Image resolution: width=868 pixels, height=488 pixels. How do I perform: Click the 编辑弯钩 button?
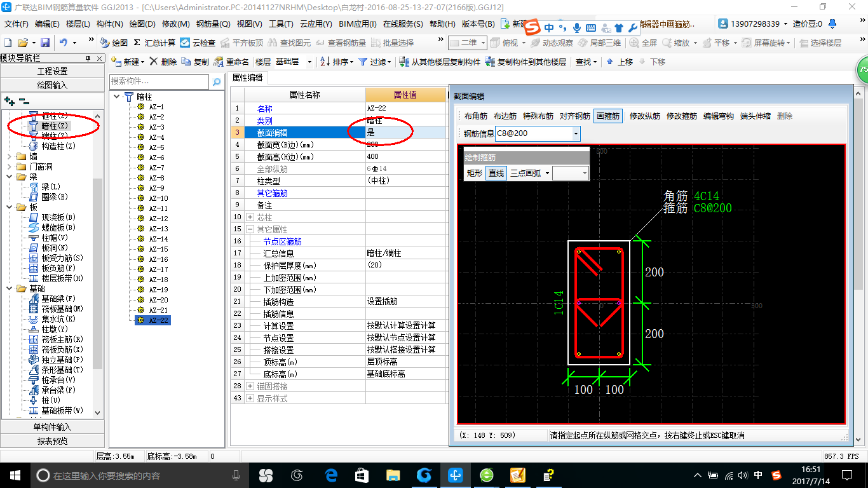pyautogui.click(x=719, y=116)
